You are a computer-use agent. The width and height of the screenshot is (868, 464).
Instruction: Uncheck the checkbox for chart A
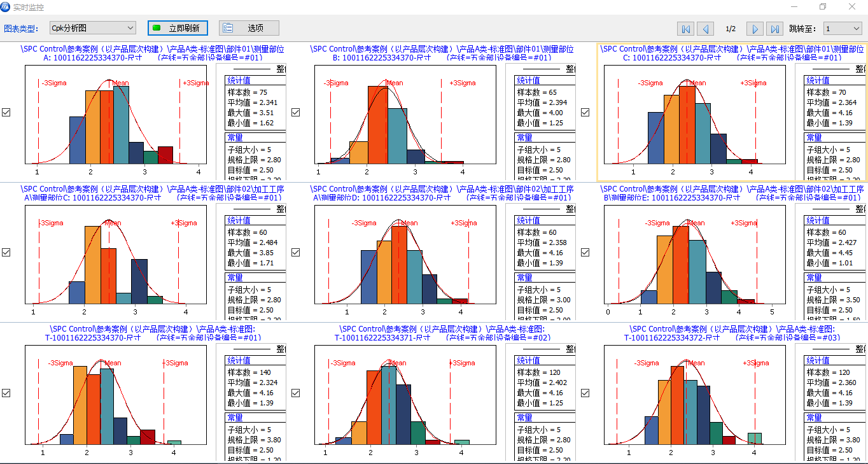[6, 112]
